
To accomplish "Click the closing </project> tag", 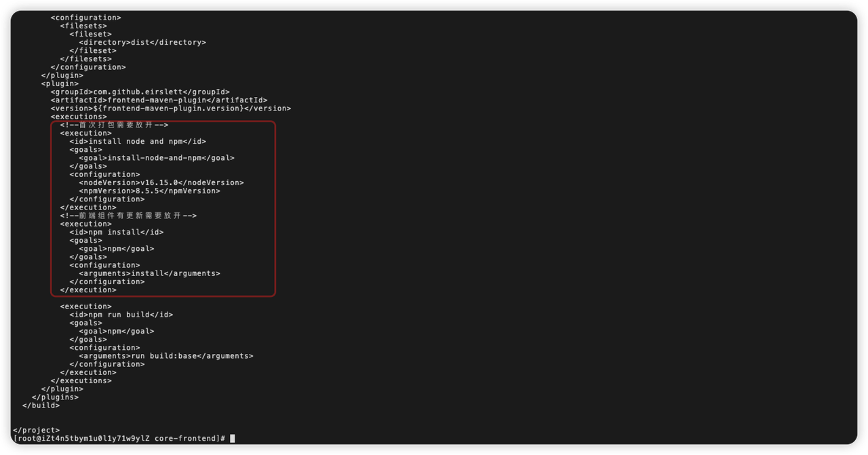I will click(37, 430).
